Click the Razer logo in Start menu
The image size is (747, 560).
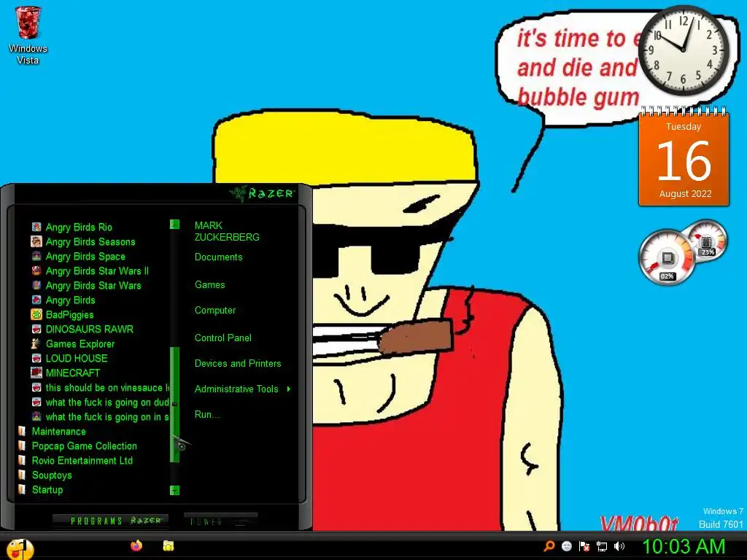263,192
